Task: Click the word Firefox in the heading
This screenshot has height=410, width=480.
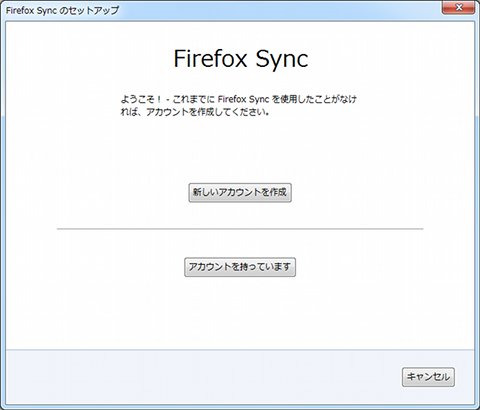Action: point(210,58)
